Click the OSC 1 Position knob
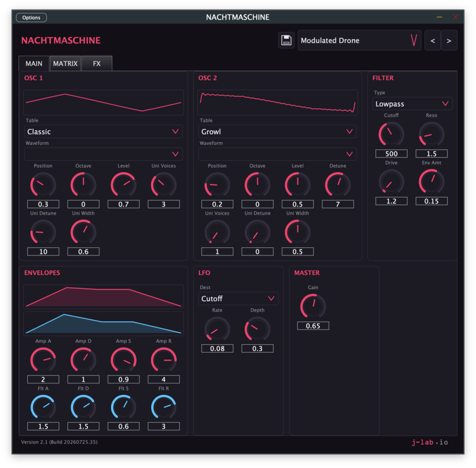This screenshot has height=468, width=476. [43, 185]
